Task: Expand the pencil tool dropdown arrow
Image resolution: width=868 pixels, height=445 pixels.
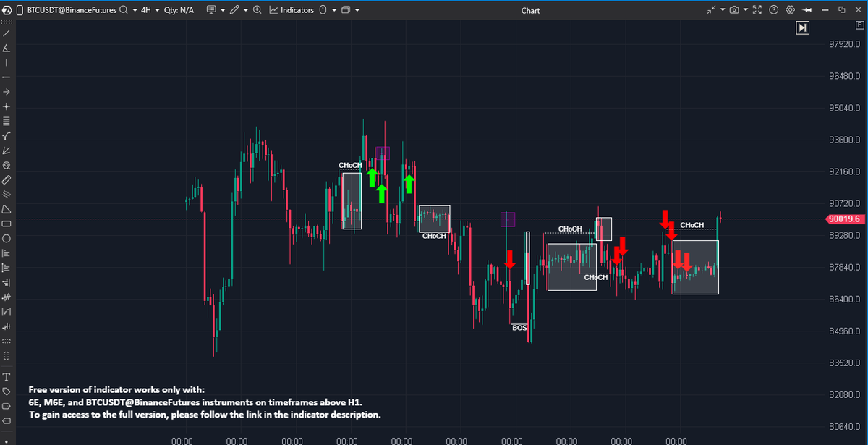Action: (x=246, y=10)
